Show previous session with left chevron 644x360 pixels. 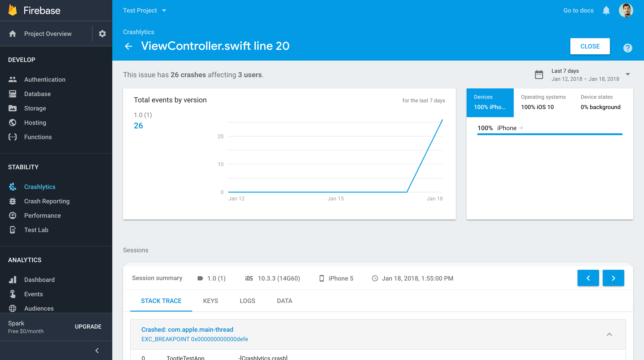[588, 278]
